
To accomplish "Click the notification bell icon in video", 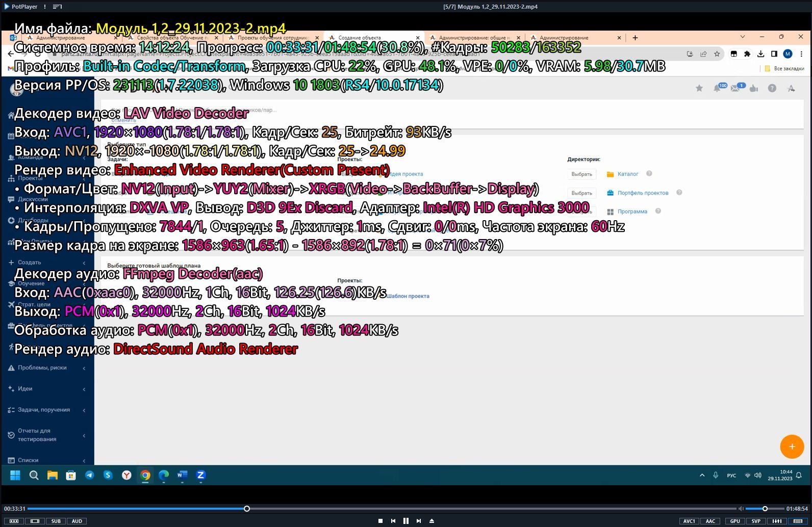I will [717, 88].
